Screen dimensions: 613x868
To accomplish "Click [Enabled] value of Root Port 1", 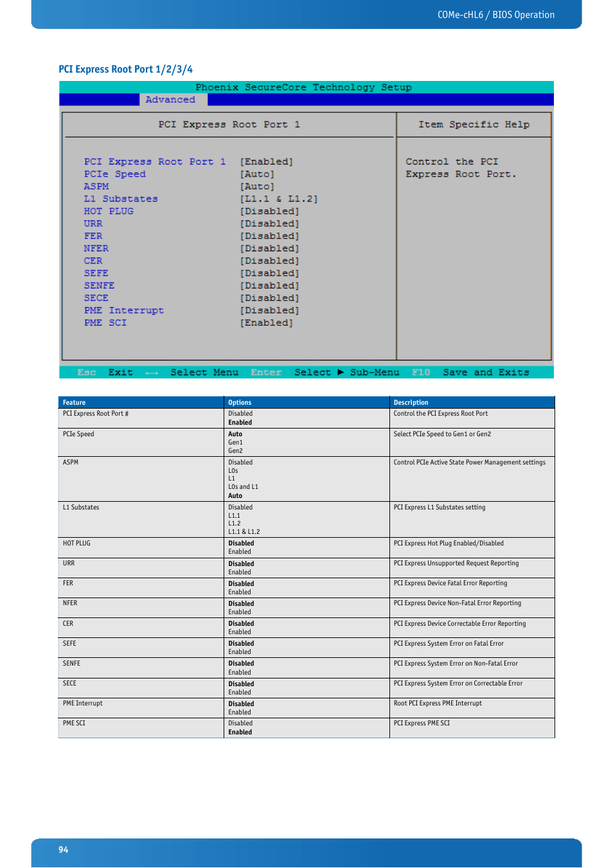I will click(x=267, y=162).
